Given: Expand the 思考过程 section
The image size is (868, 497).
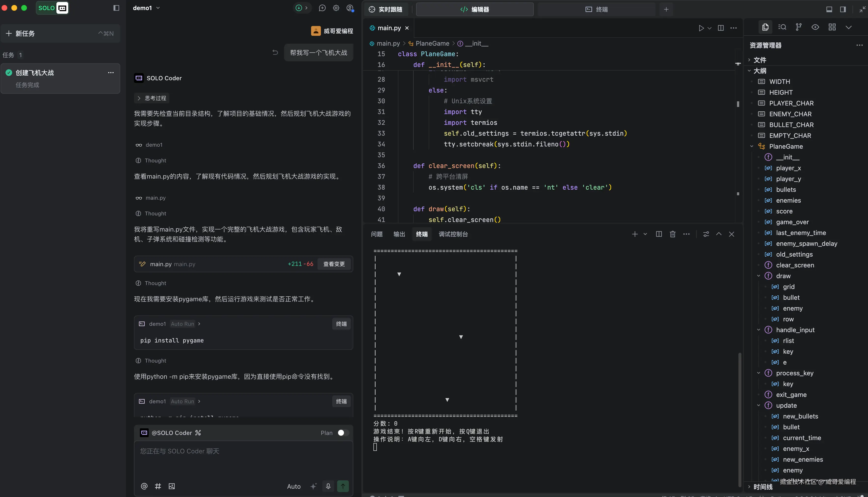Looking at the screenshot, I should click(x=152, y=98).
